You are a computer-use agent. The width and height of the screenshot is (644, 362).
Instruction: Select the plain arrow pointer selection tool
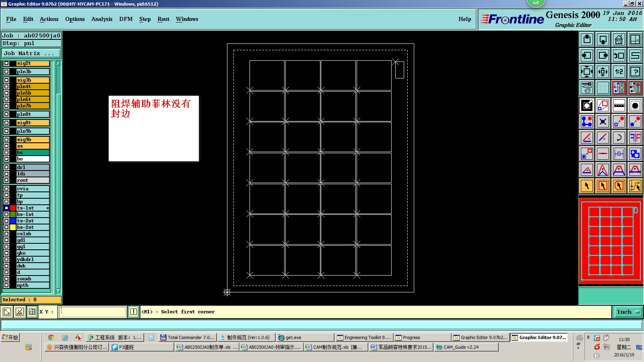(x=587, y=186)
